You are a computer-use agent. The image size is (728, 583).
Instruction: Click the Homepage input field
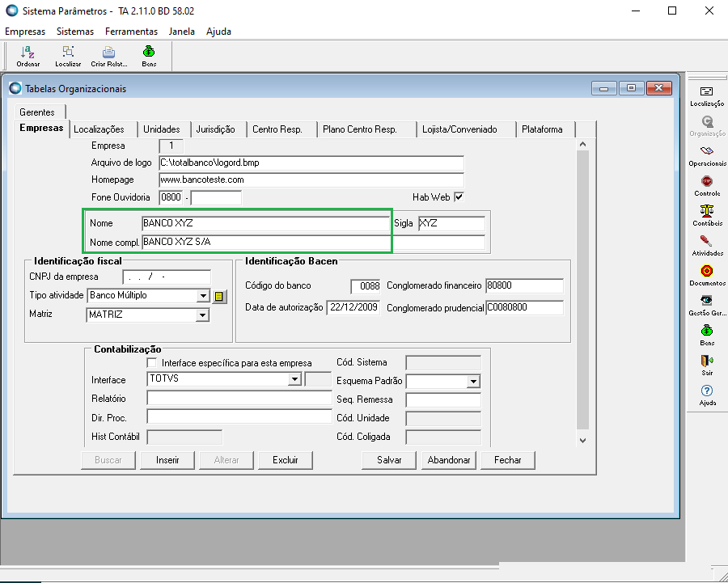point(311,180)
